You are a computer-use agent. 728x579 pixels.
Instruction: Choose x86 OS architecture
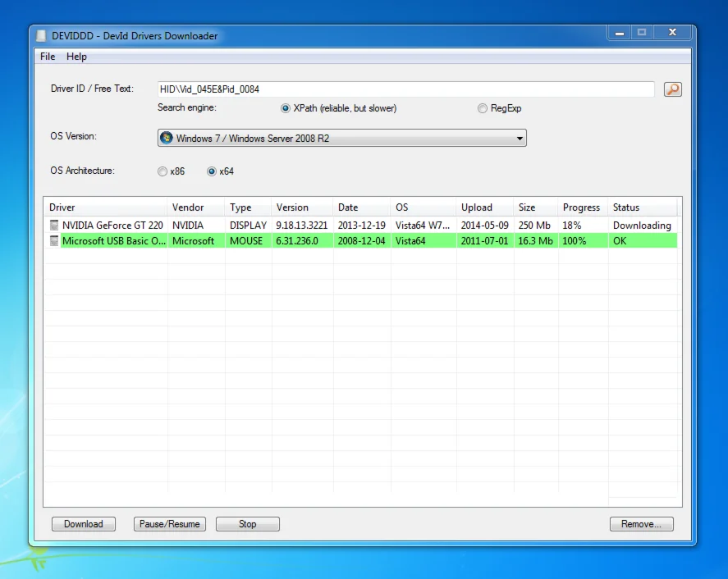pos(162,171)
